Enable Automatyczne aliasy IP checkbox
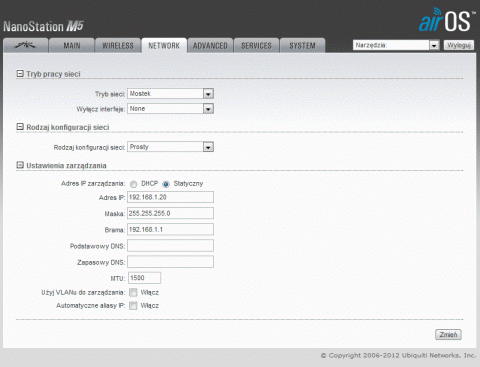 point(133,306)
